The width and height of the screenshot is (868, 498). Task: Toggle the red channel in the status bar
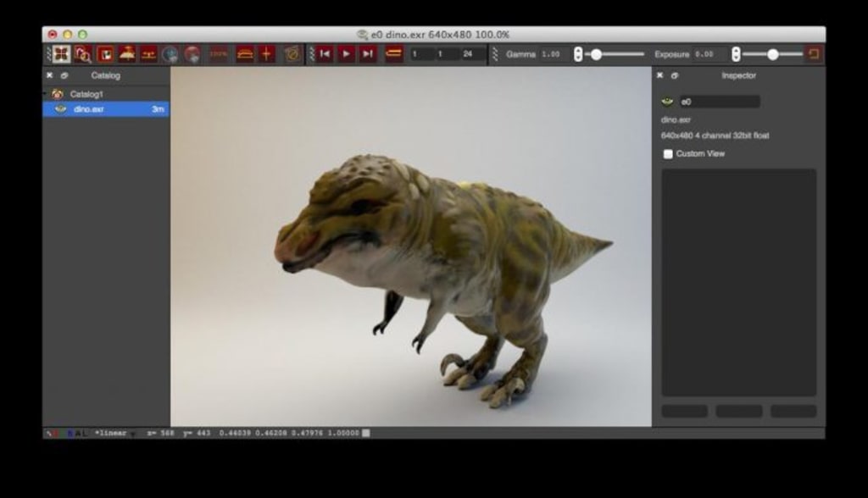tap(55, 432)
